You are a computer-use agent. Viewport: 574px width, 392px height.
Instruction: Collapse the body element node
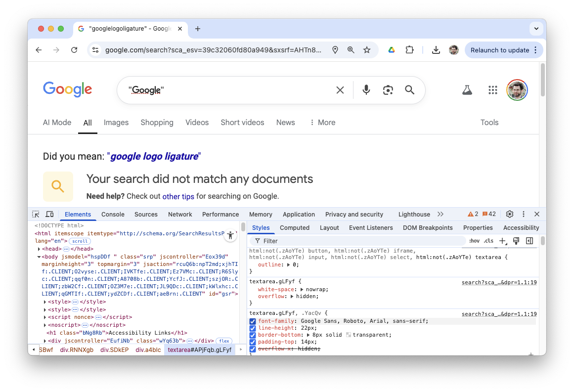[39, 257]
